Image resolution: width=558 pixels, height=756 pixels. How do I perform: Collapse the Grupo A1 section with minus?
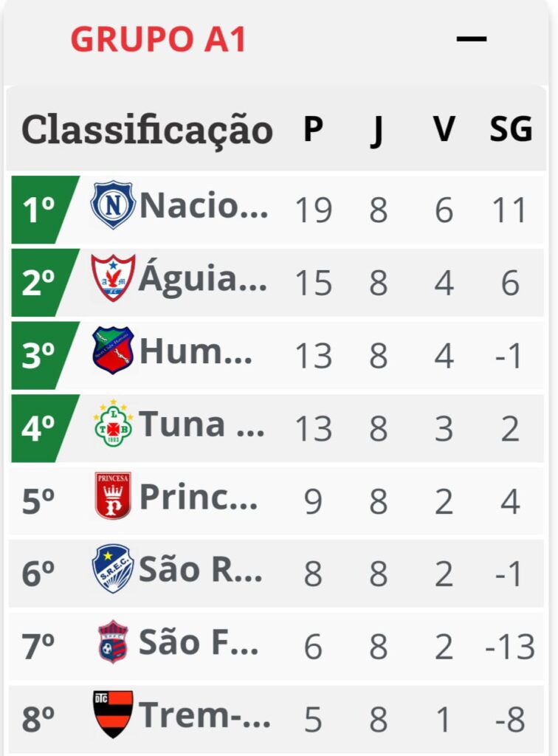471,38
